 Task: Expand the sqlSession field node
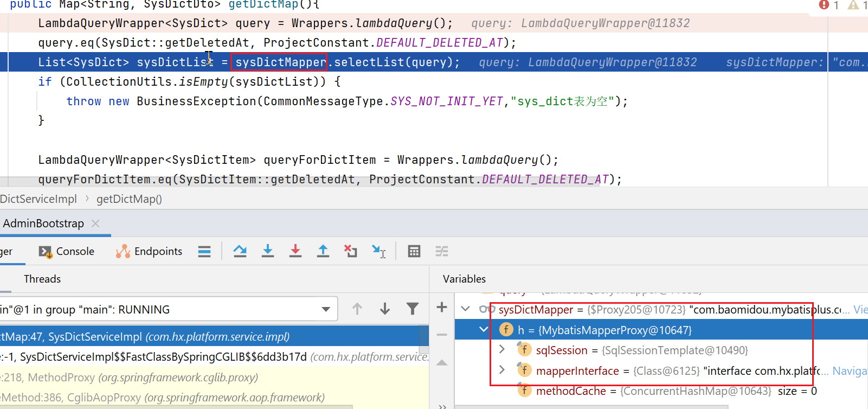pyautogui.click(x=502, y=349)
